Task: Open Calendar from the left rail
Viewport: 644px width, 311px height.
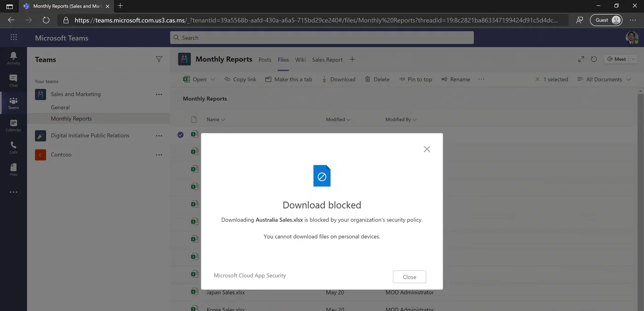Action: click(13, 125)
